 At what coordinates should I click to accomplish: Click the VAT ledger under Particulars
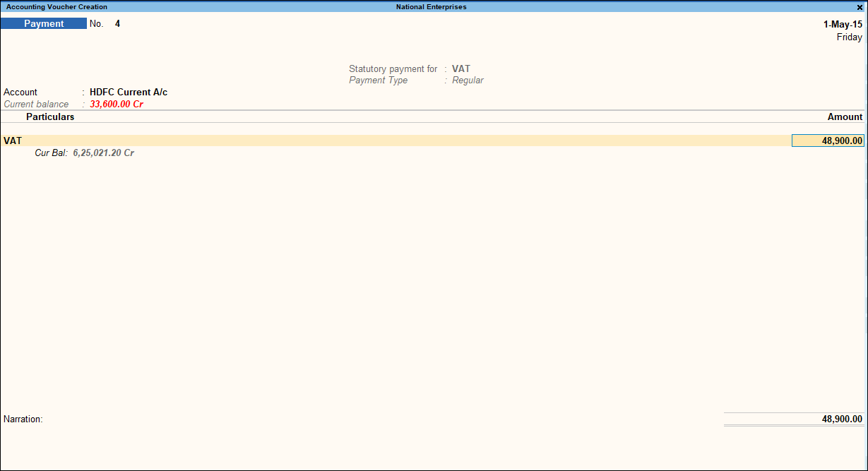point(13,141)
